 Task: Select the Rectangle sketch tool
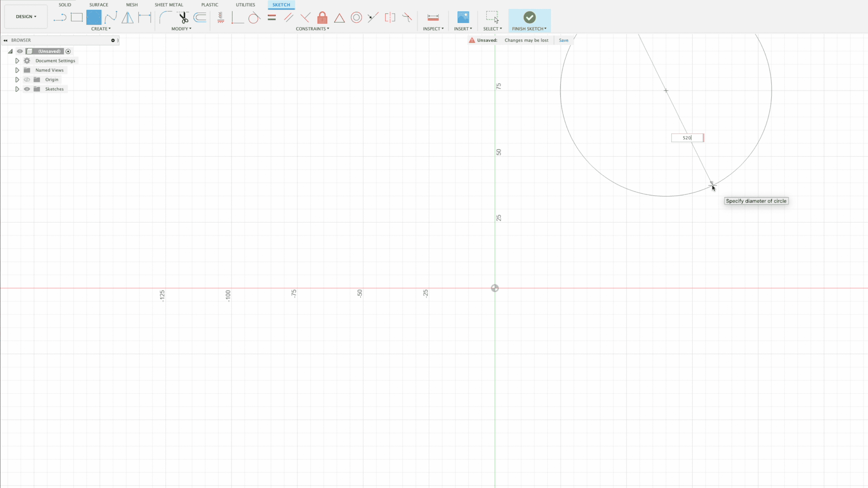[x=77, y=17]
